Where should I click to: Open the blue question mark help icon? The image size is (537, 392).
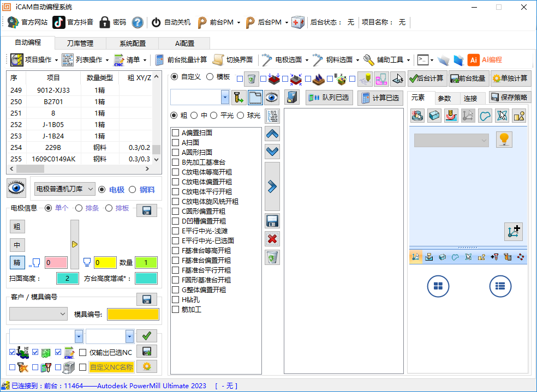(138, 22)
